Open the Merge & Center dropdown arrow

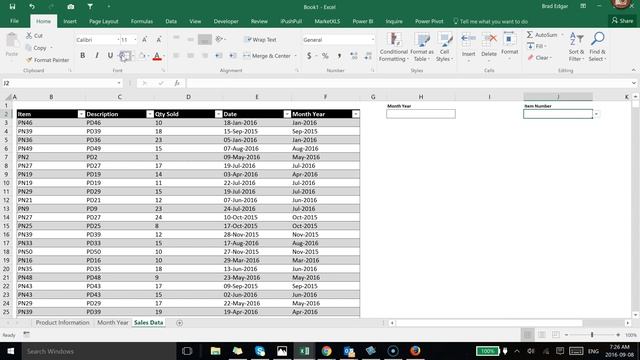[x=296, y=56]
